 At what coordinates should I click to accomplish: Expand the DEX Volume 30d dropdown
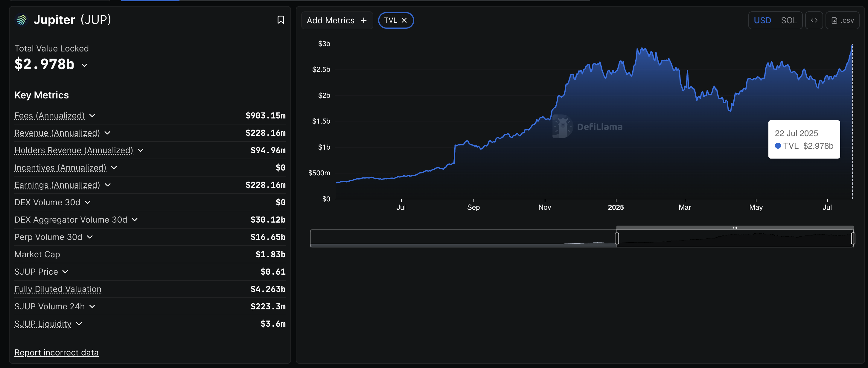88,202
